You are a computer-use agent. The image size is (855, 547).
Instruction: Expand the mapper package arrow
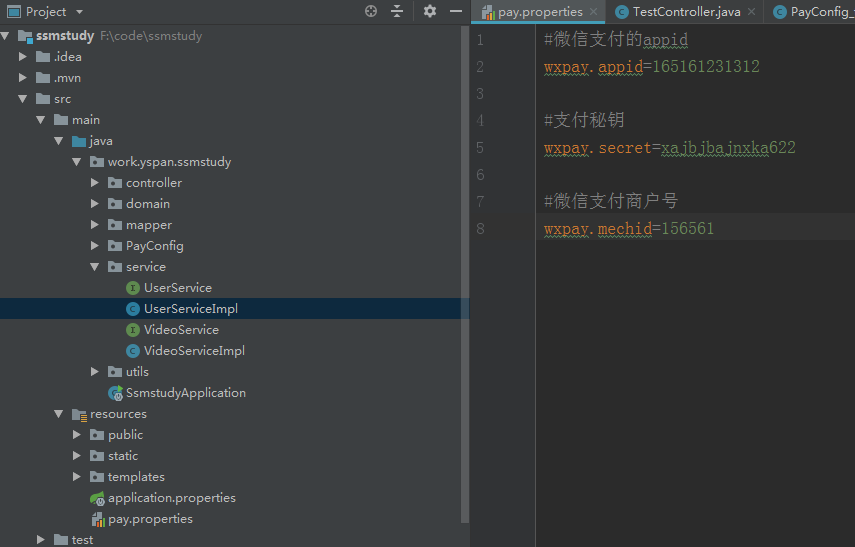tap(95, 225)
